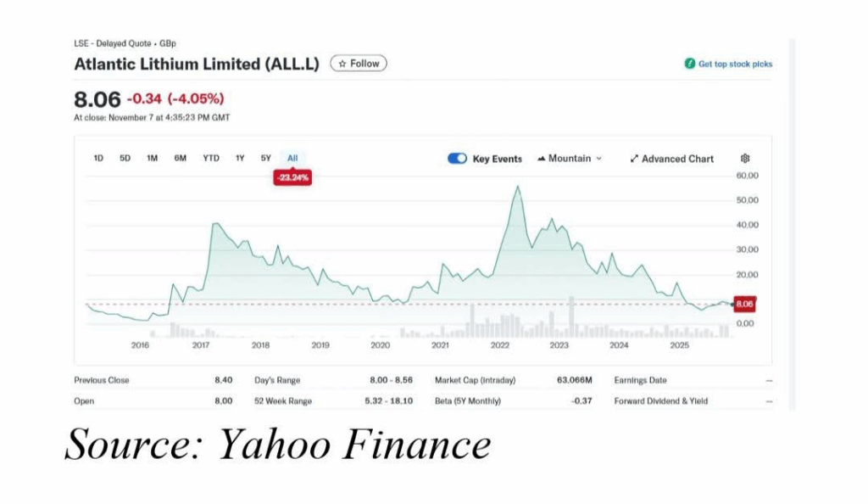Image resolution: width=868 pixels, height=504 pixels.
Task: Select the 1D time range tab
Action: [98, 158]
